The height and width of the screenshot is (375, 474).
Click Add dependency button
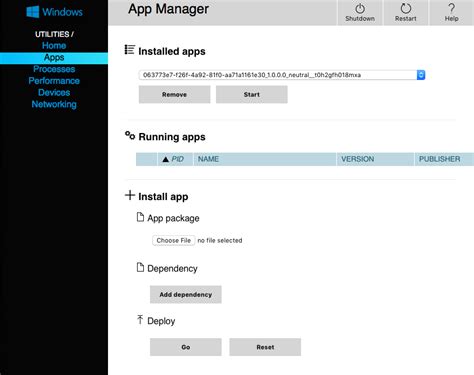tap(186, 294)
